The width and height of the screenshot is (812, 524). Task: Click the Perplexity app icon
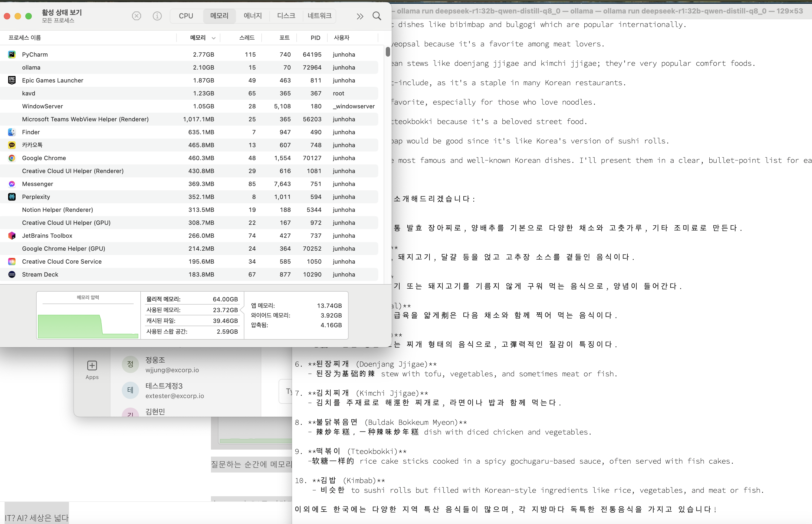12,197
